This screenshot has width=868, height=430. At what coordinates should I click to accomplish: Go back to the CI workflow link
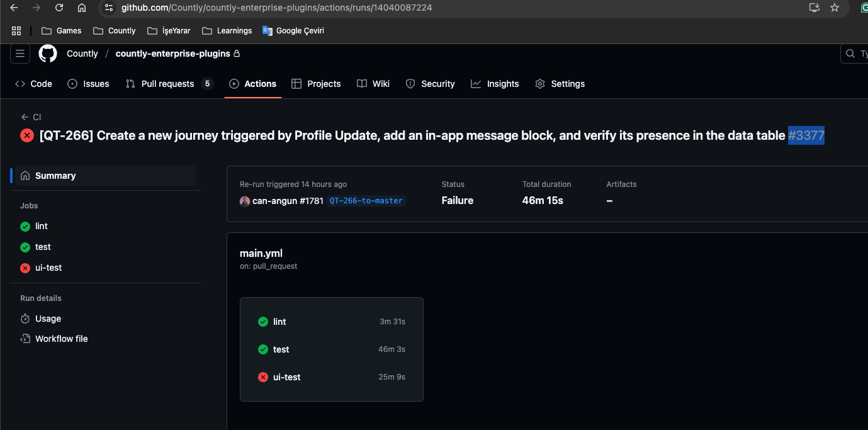click(31, 117)
